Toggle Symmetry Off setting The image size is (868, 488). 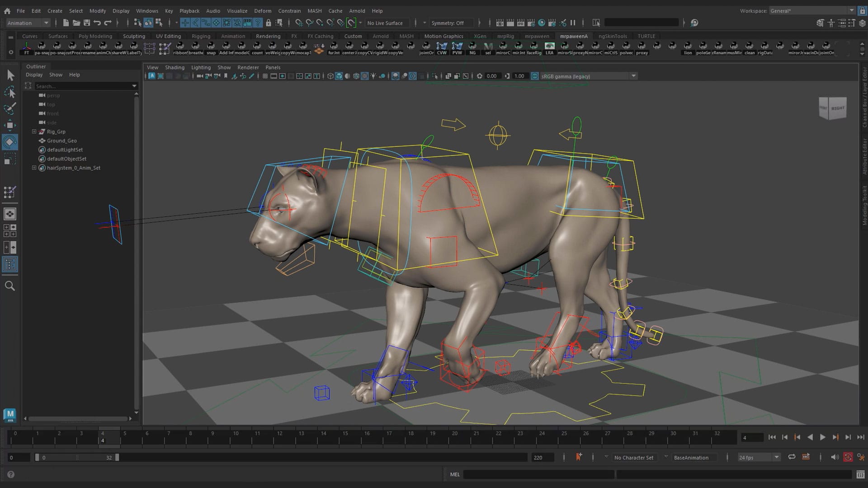coord(451,23)
